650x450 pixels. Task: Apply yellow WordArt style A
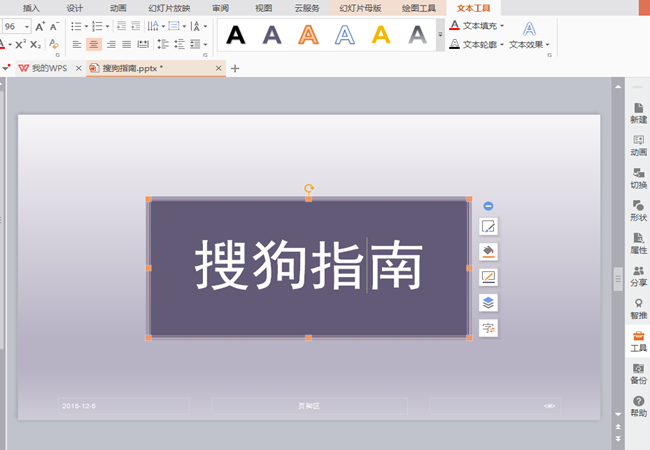coord(381,35)
